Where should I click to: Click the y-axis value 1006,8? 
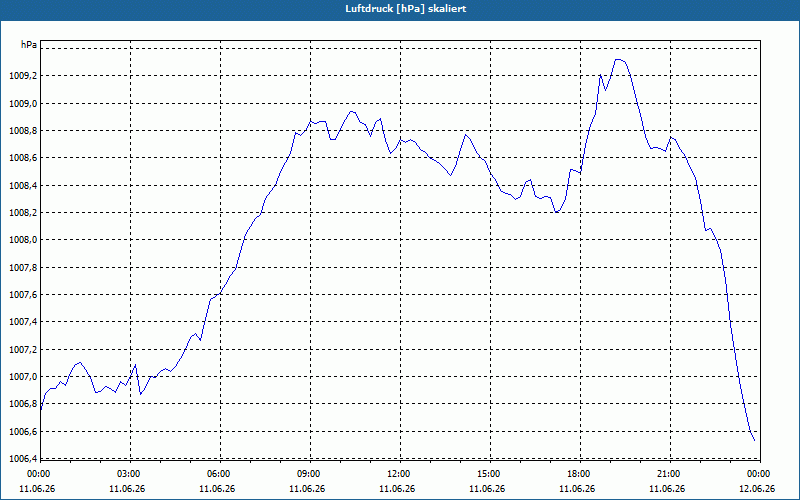coord(23,405)
